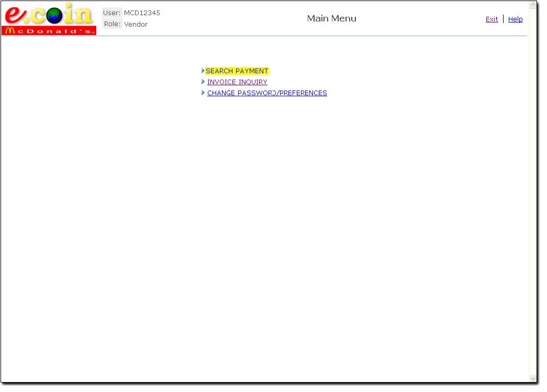Open the SEARCH PAYMENT menu item
Image resolution: width=547 pixels, height=392 pixels.
pos(237,71)
